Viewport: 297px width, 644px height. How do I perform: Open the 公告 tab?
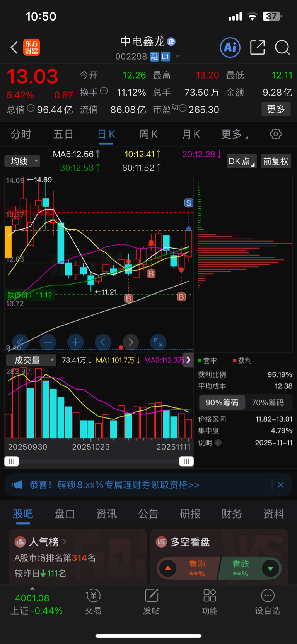[x=148, y=513]
